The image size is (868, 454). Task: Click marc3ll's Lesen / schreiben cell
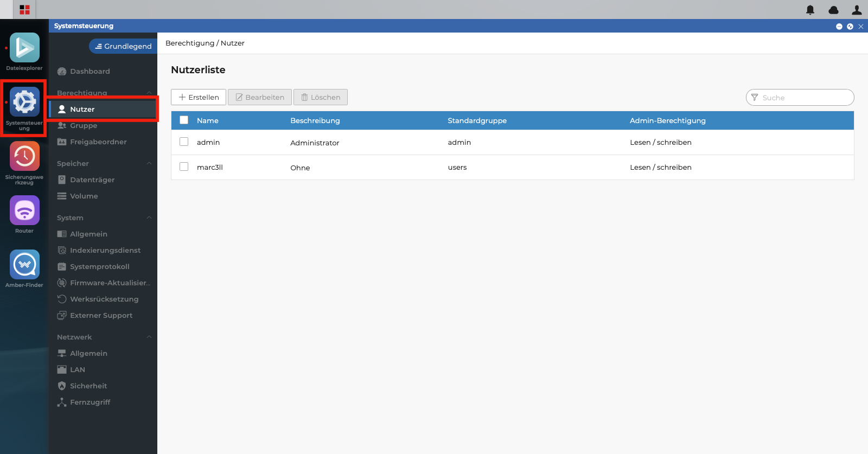pos(661,167)
